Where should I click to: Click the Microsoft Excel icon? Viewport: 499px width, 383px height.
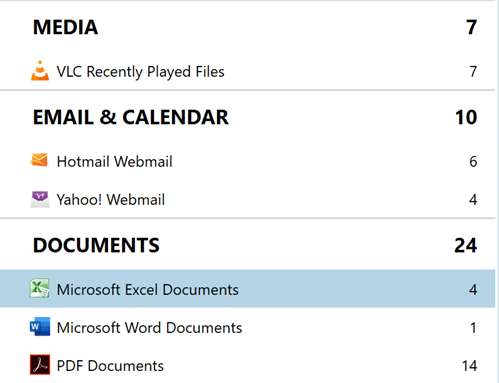pyautogui.click(x=40, y=288)
